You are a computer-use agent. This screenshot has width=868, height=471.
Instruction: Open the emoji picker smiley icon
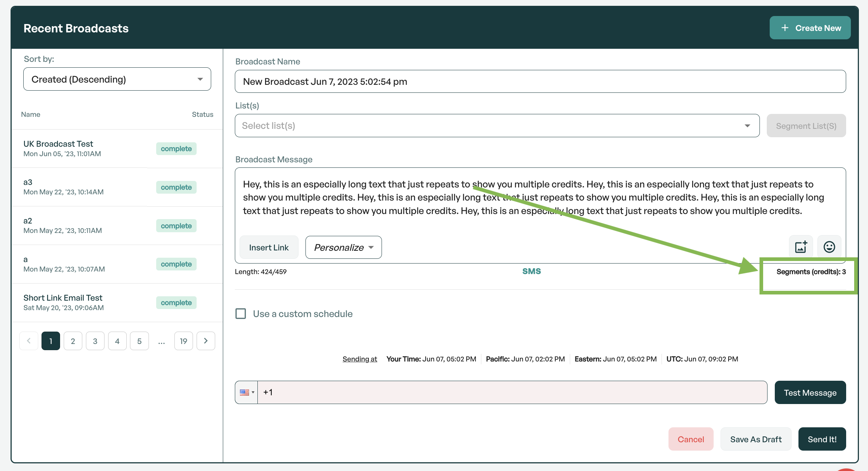829,247
